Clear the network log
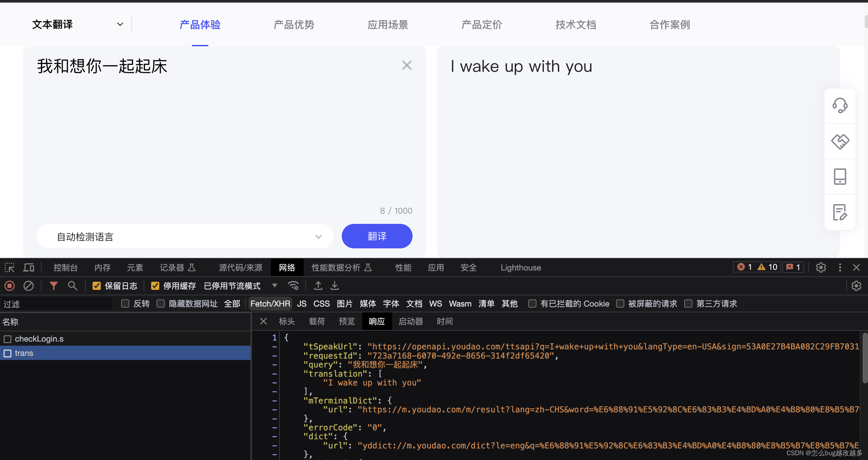868x460 pixels. 29,286
